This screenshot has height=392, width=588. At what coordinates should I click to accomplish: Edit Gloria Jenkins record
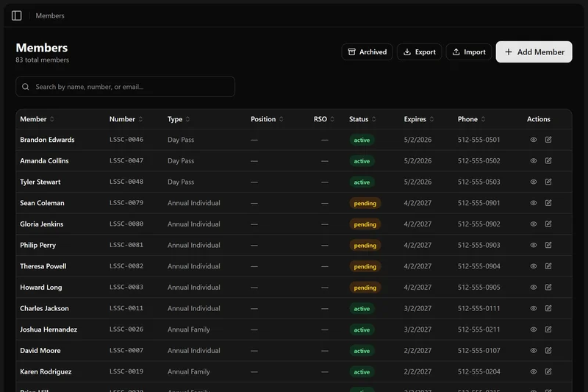point(548,224)
